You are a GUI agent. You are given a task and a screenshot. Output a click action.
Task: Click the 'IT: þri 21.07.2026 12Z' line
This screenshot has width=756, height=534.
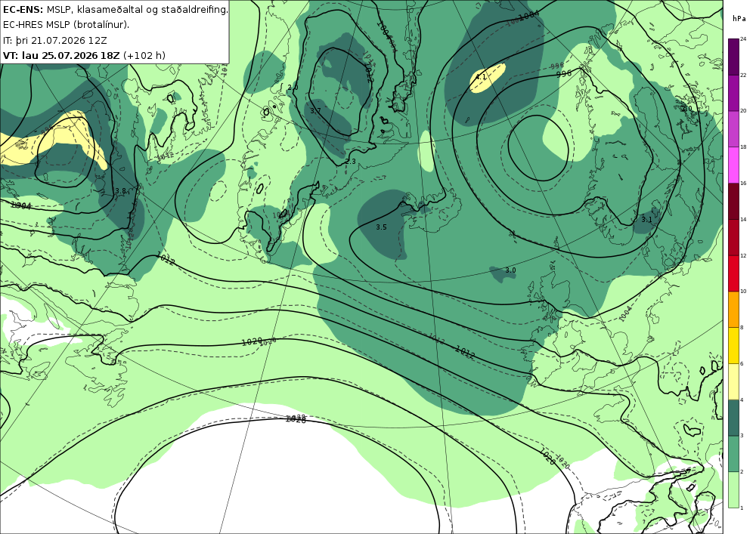[x=55, y=40]
